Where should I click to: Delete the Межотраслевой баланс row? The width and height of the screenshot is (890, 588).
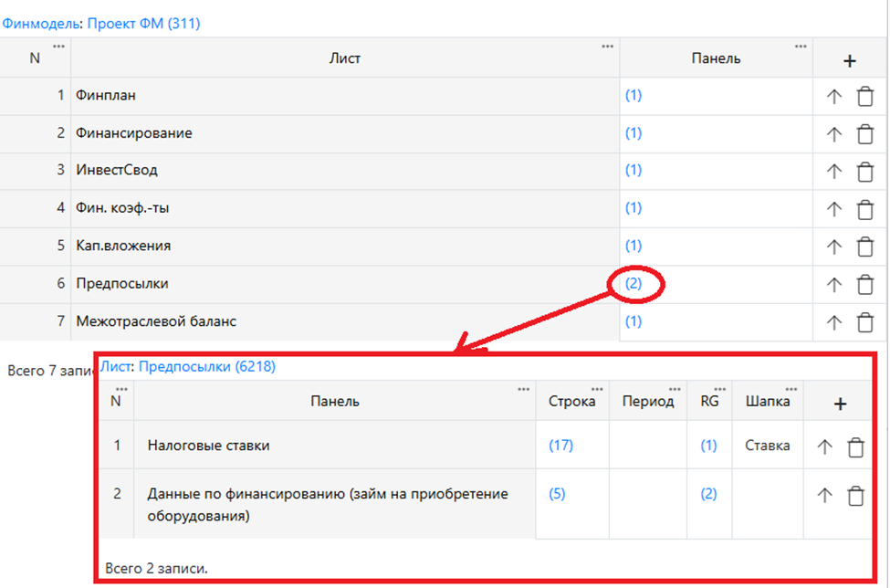(864, 321)
